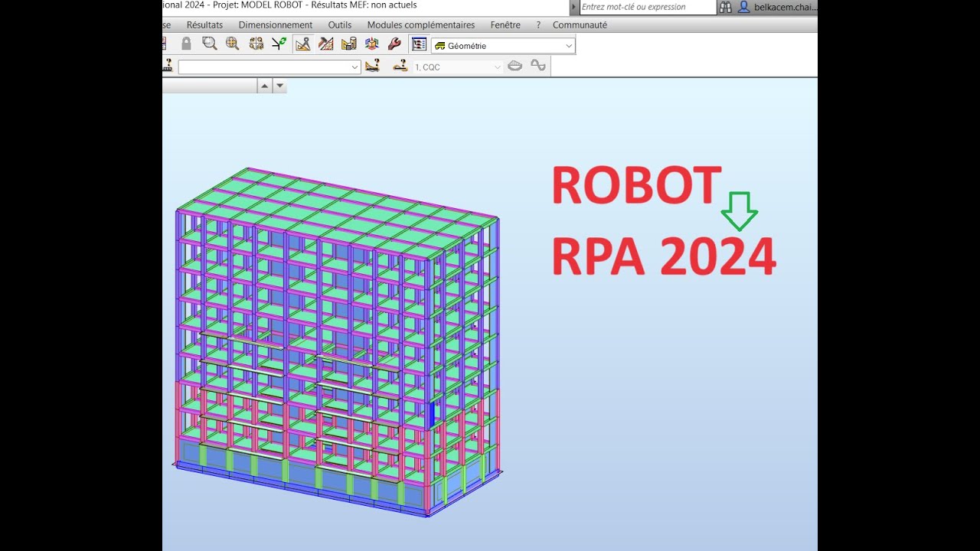Expand the arrow left of the search box
This screenshot has width=980, height=551.
point(574,7)
